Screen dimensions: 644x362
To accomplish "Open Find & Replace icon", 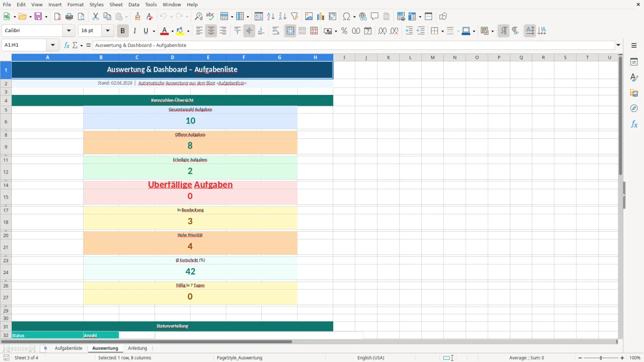I will click(x=199, y=17).
